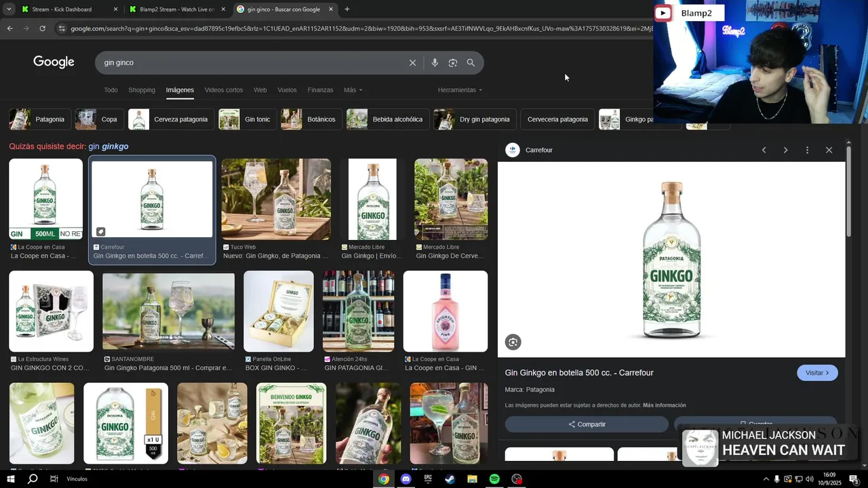The image size is (868, 488).
Task: Select the Cerveza patagonia filter chip
Action: pos(171,119)
